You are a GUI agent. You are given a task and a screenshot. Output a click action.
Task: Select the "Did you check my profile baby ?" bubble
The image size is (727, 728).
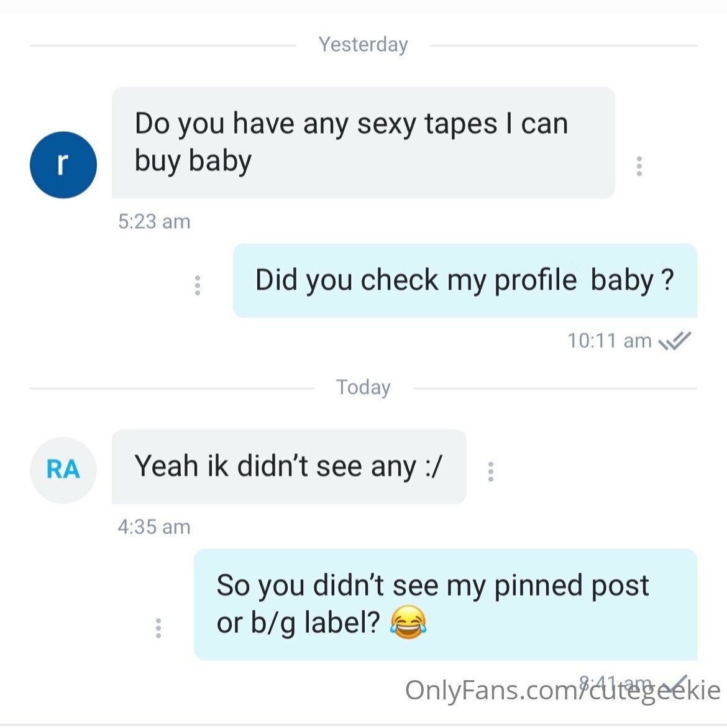click(464, 280)
